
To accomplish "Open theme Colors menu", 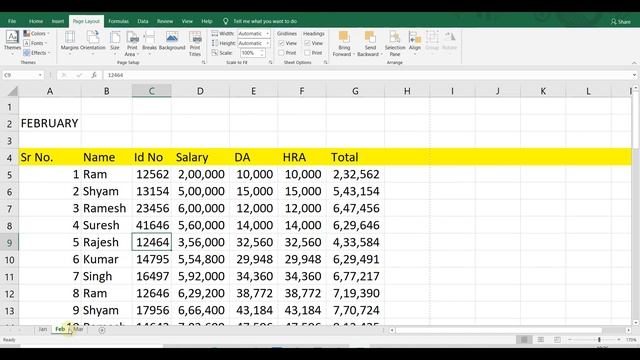I will (x=36, y=33).
